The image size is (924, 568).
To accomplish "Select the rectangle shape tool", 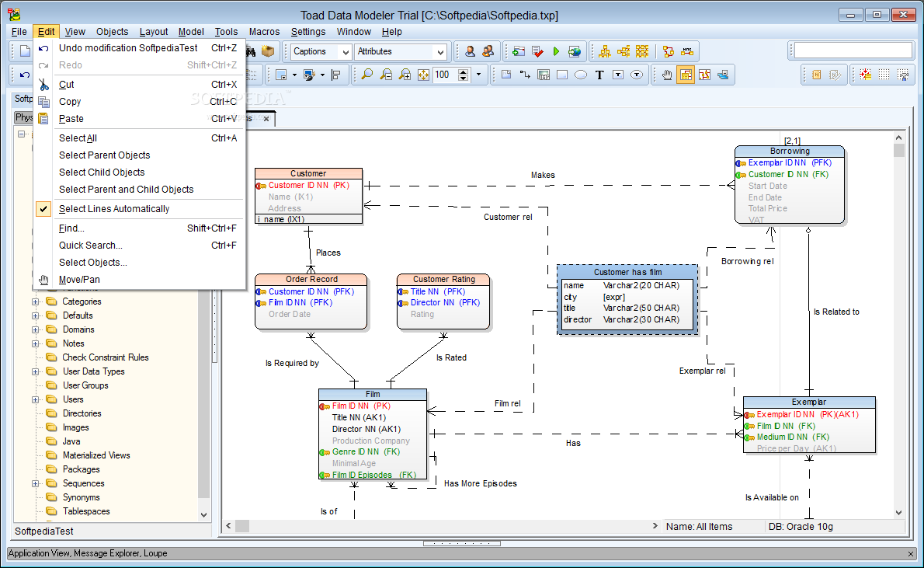I will click(562, 75).
